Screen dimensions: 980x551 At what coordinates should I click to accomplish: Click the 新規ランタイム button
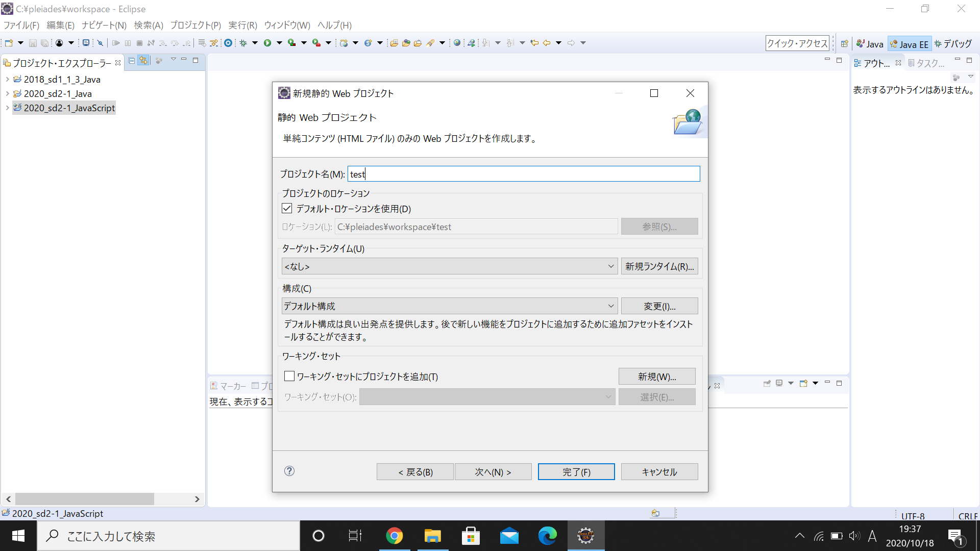(x=659, y=266)
